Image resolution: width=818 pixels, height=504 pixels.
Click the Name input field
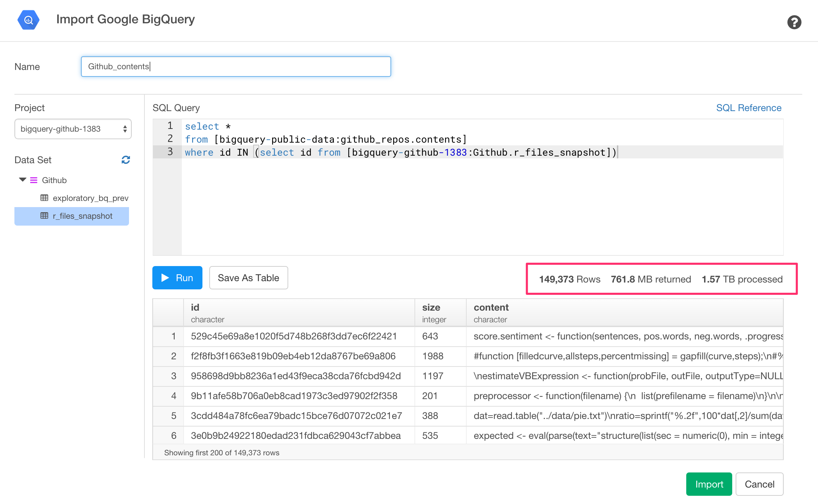click(x=236, y=67)
